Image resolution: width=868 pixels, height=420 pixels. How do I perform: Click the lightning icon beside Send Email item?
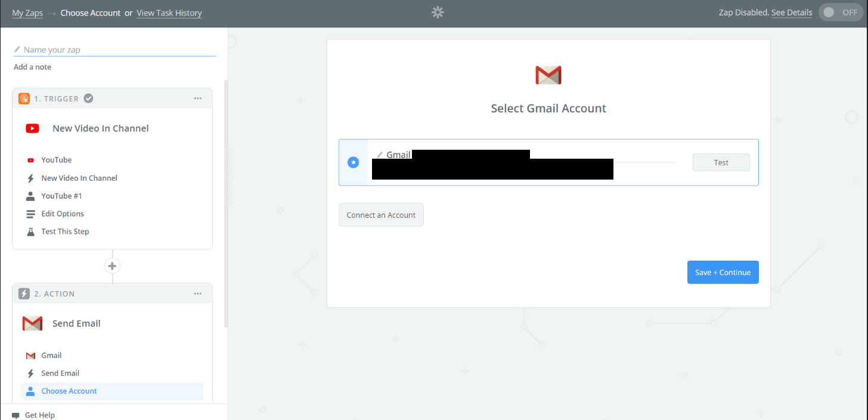coord(30,373)
